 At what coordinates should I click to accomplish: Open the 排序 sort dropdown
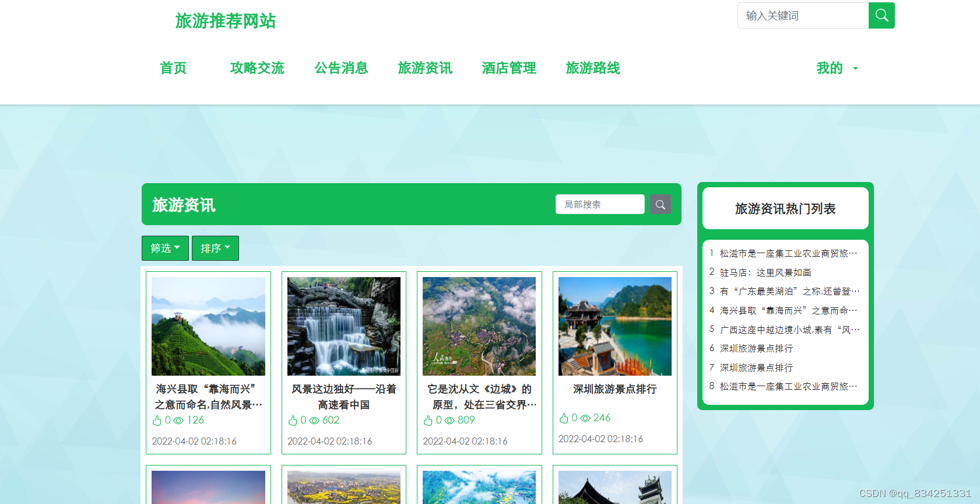tap(215, 248)
